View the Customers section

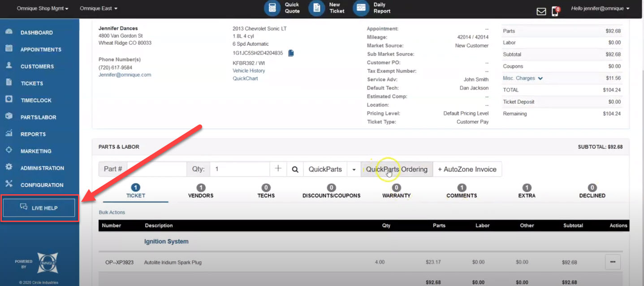click(x=37, y=66)
